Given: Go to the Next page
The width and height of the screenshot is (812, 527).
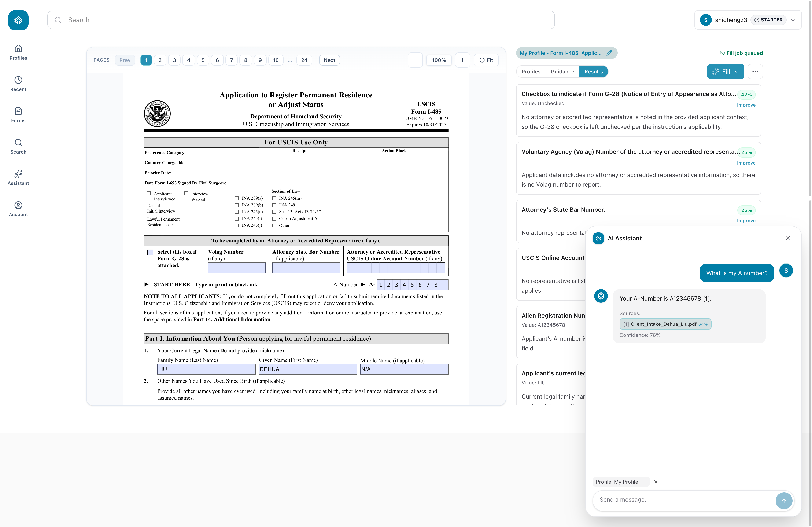Looking at the screenshot, I should 329,60.
